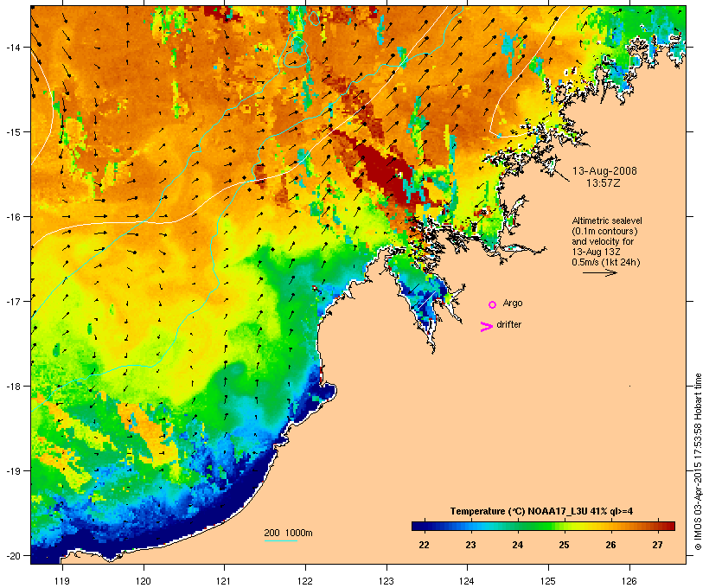
Task: Click the colorbar tick label 25
Action: click(564, 545)
